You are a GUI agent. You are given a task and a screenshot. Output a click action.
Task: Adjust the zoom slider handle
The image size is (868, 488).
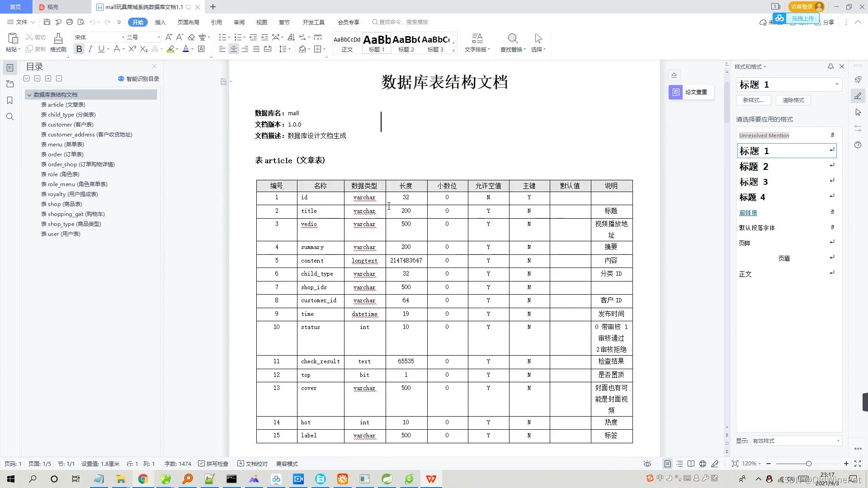click(809, 464)
